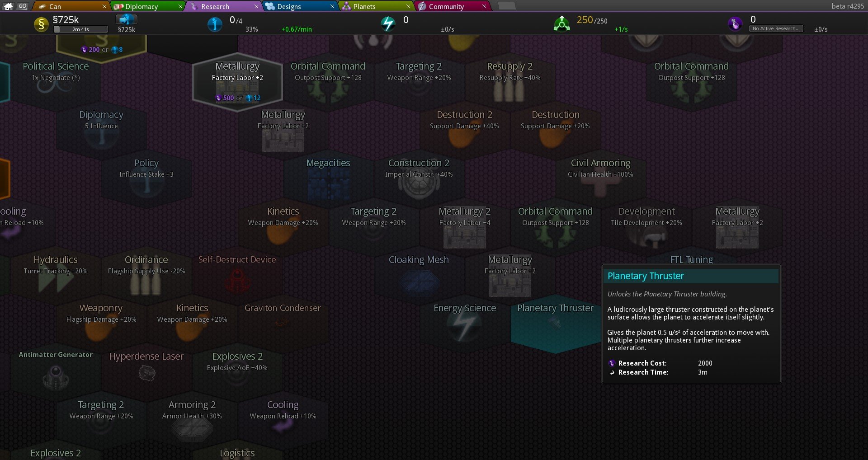This screenshot has width=868, height=460.
Task: Click the 2m 41s budget cycle progress bar
Action: [x=81, y=29]
